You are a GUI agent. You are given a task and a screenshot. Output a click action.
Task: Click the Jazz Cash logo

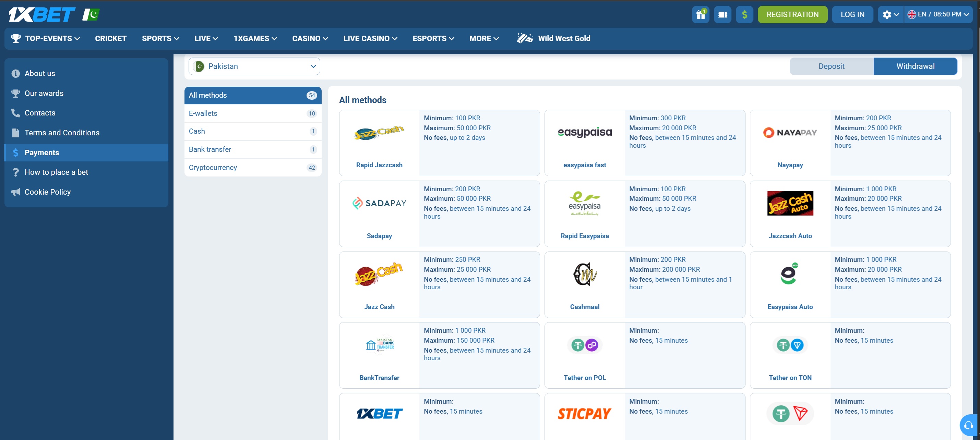coord(379,274)
